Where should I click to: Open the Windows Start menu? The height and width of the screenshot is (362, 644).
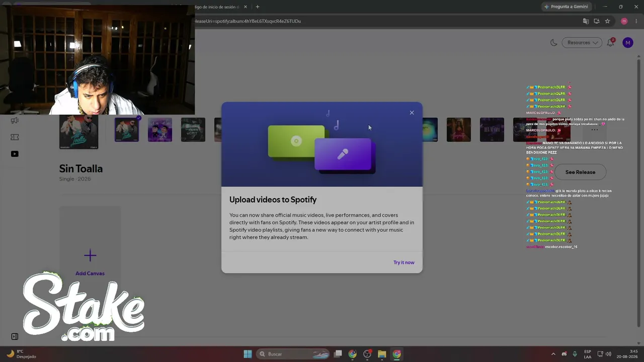pos(248,354)
